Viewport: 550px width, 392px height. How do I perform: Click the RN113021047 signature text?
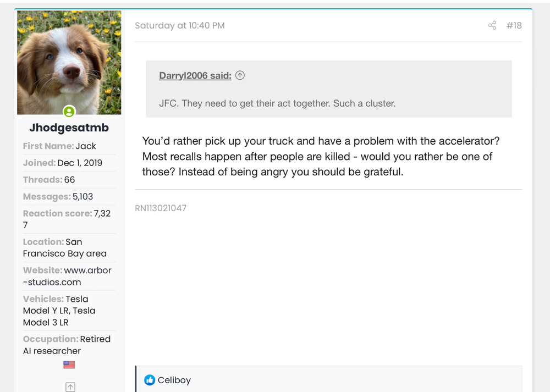click(161, 208)
